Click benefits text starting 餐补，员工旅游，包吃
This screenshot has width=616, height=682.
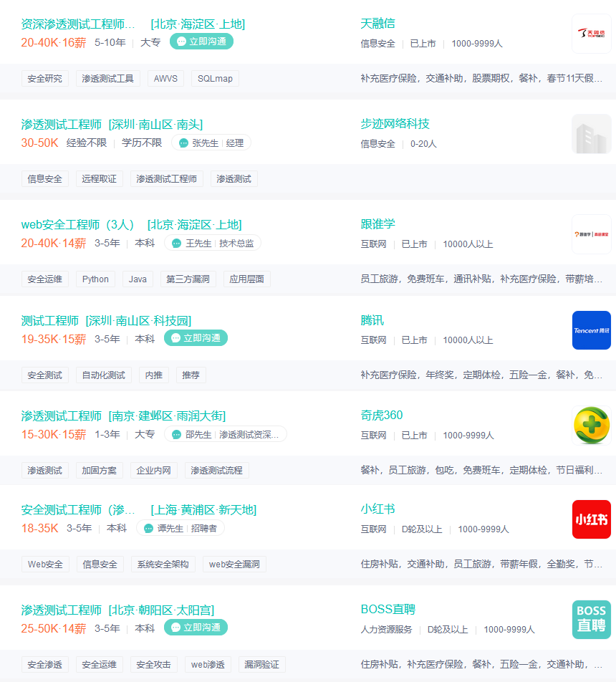tap(481, 470)
